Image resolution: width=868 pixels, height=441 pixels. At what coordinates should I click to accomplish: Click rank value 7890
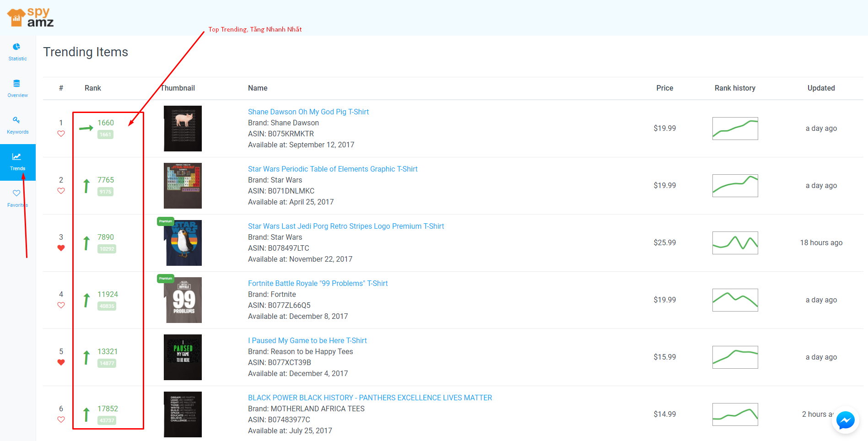click(106, 237)
